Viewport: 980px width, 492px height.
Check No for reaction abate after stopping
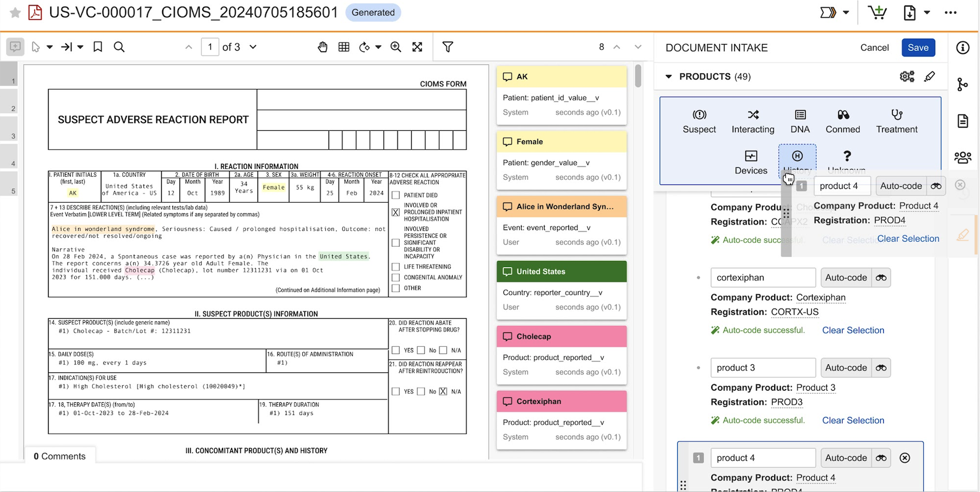coord(421,350)
